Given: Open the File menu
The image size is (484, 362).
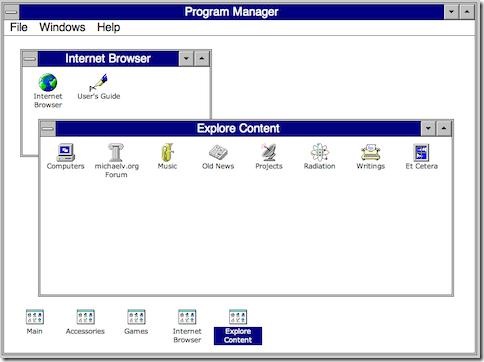Looking at the screenshot, I should click(x=19, y=27).
